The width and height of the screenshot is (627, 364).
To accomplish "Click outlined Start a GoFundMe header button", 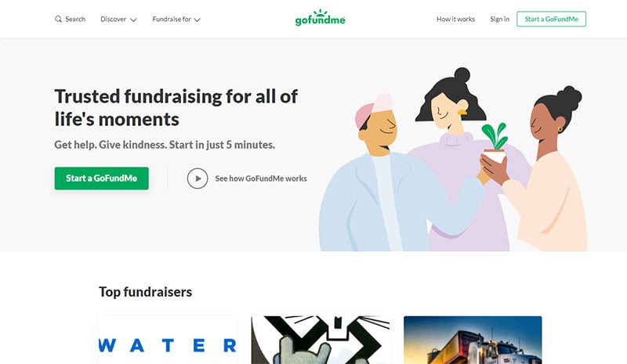I will (551, 20).
